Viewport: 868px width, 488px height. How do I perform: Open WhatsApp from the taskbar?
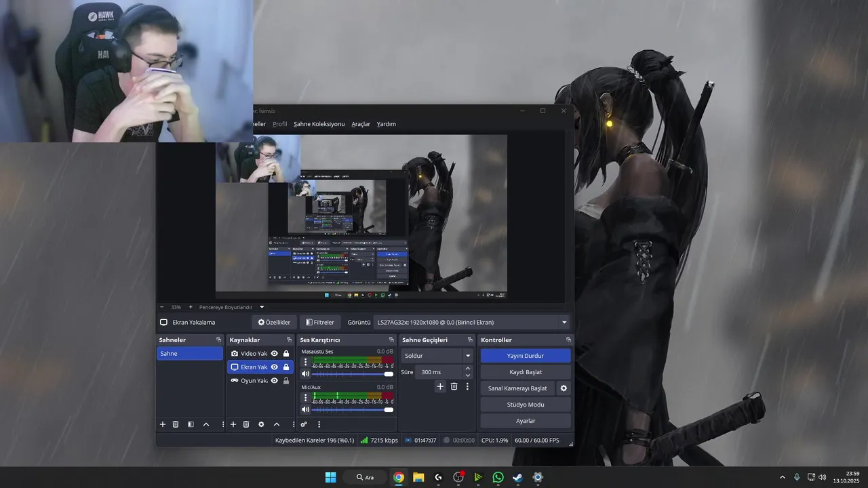[498, 477]
